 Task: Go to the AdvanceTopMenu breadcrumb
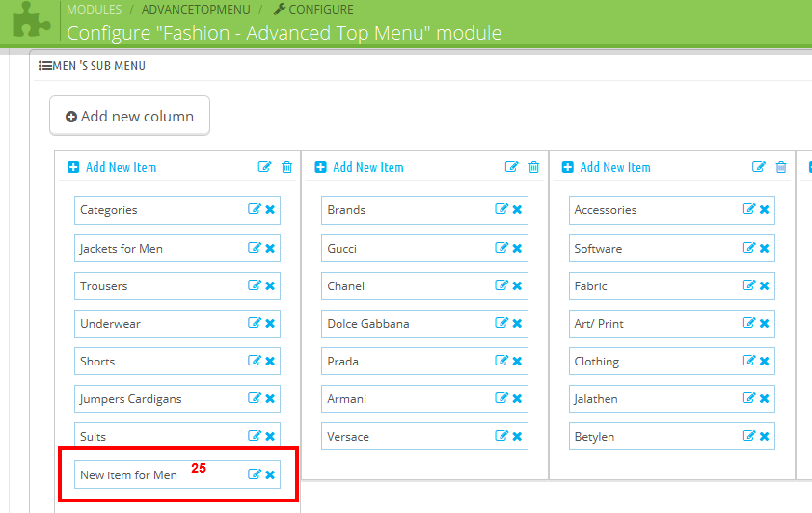point(196,10)
